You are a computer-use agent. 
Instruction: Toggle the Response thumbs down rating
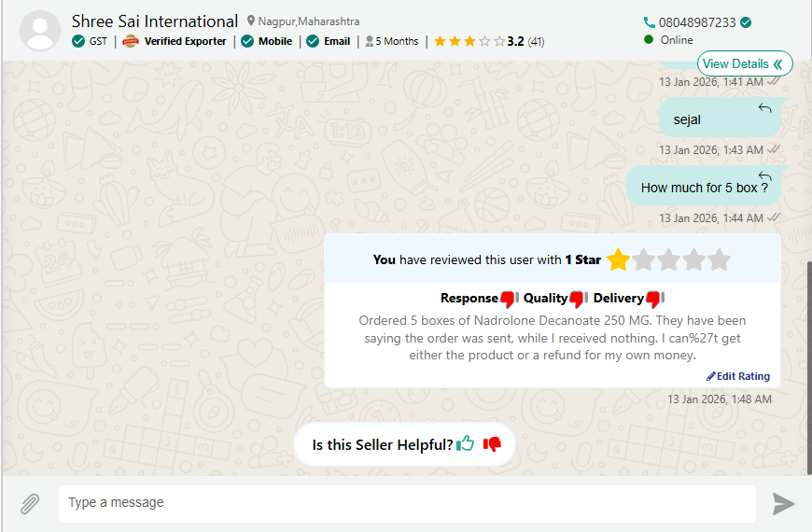pos(509,299)
